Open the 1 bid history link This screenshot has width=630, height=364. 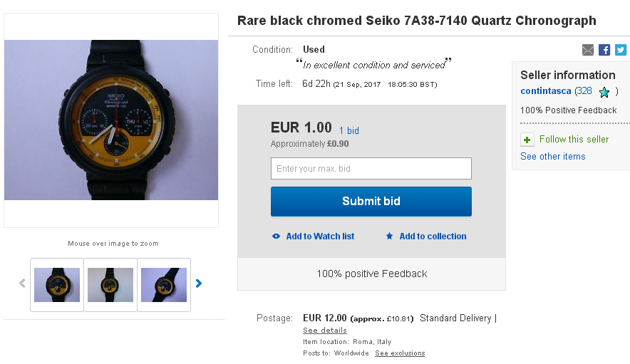point(348,131)
